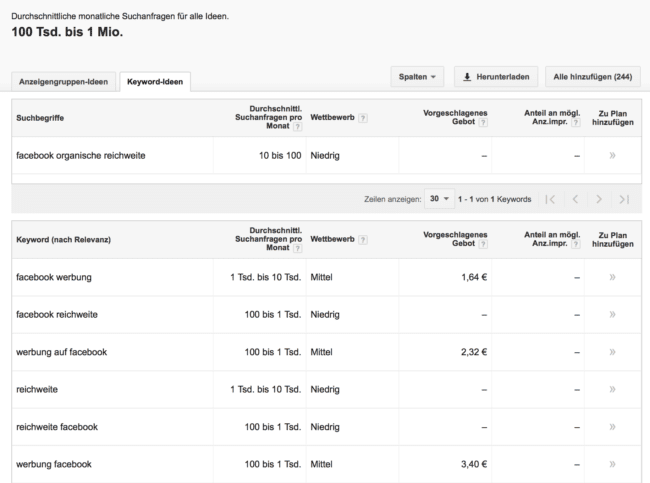Open help for Suchanfragen pro Monat in Keyword table
650x483 pixels.
(x=297, y=248)
